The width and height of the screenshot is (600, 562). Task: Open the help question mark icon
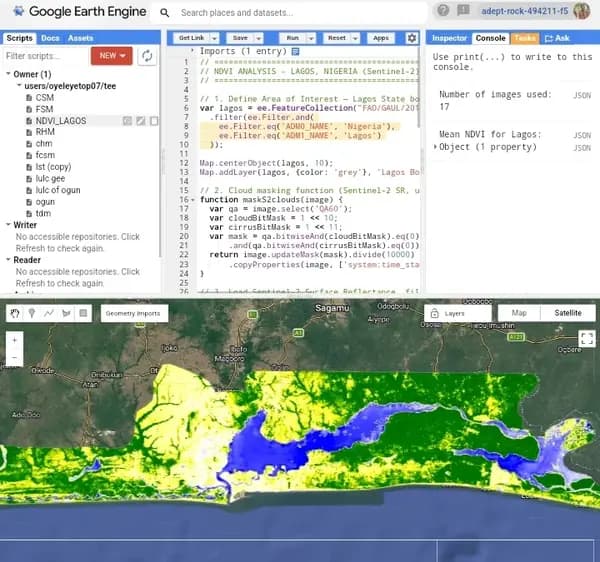[443, 10]
